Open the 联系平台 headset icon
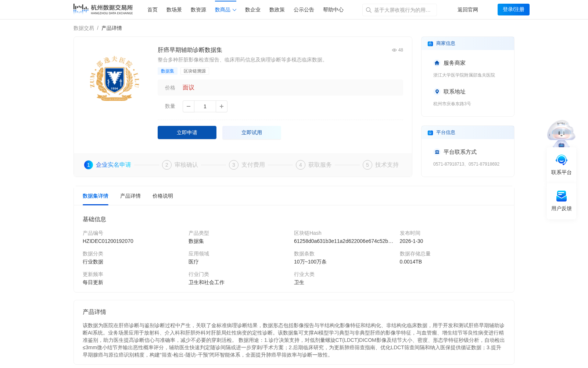Screen dimensions: 588x368 [x=562, y=160]
